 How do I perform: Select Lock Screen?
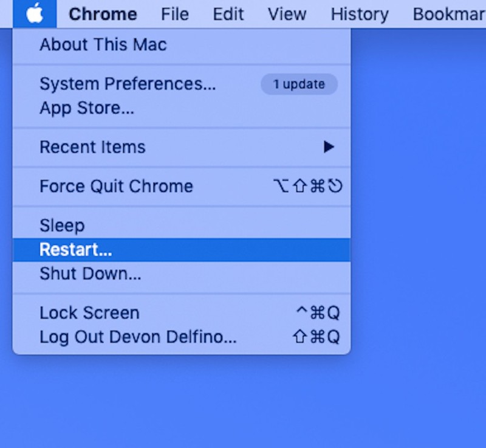89,313
